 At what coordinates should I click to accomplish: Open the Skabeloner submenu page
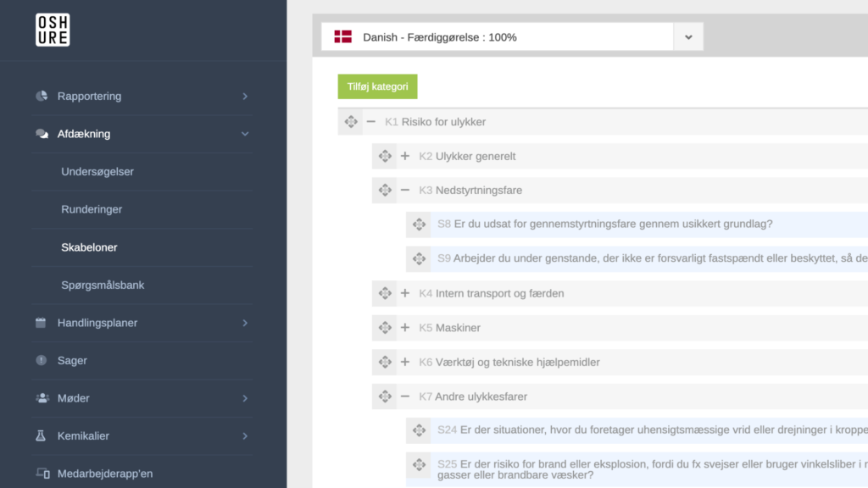pyautogui.click(x=89, y=247)
